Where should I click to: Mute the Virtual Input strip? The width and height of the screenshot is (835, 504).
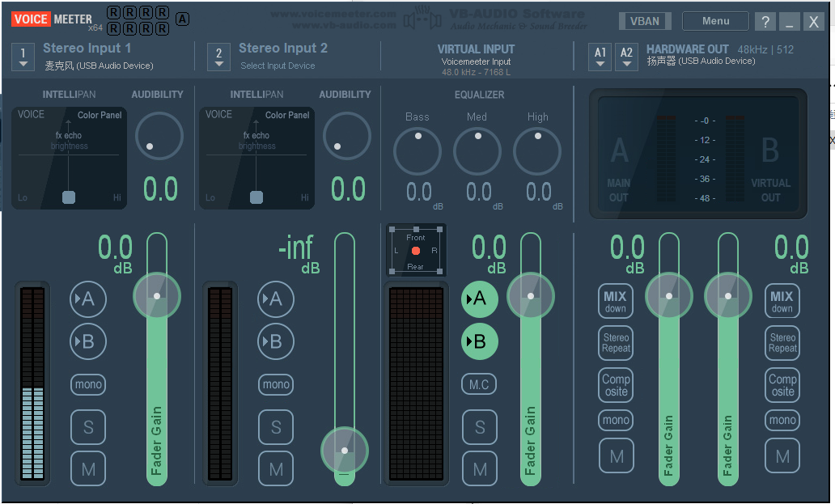[479, 469]
